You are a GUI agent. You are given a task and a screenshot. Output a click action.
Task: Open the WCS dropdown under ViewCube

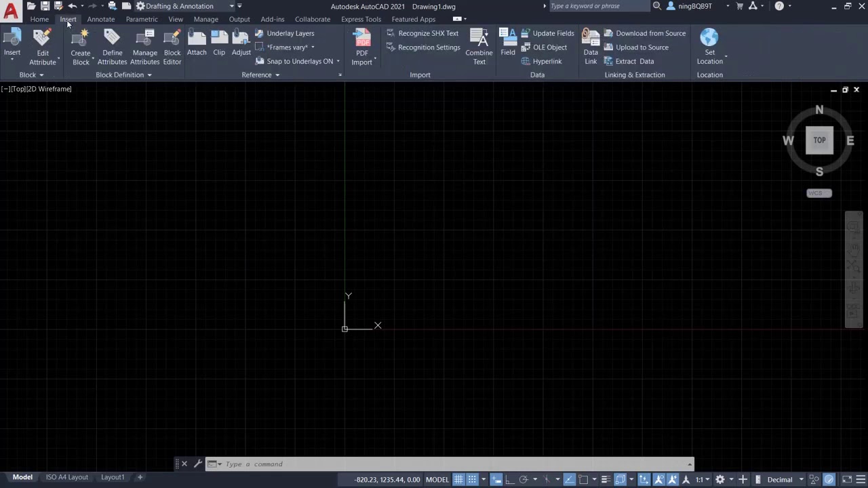click(x=819, y=193)
